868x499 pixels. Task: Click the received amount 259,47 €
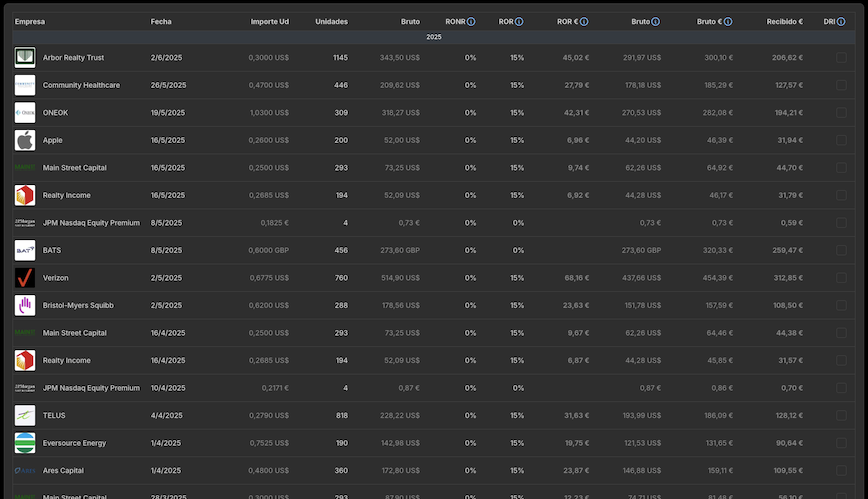click(787, 250)
